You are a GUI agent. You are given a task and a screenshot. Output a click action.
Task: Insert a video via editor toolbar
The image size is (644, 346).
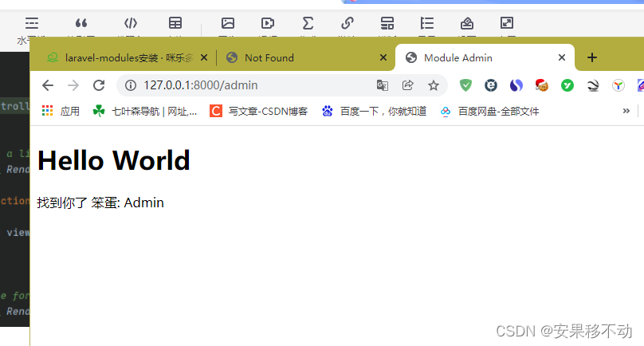pos(268,23)
